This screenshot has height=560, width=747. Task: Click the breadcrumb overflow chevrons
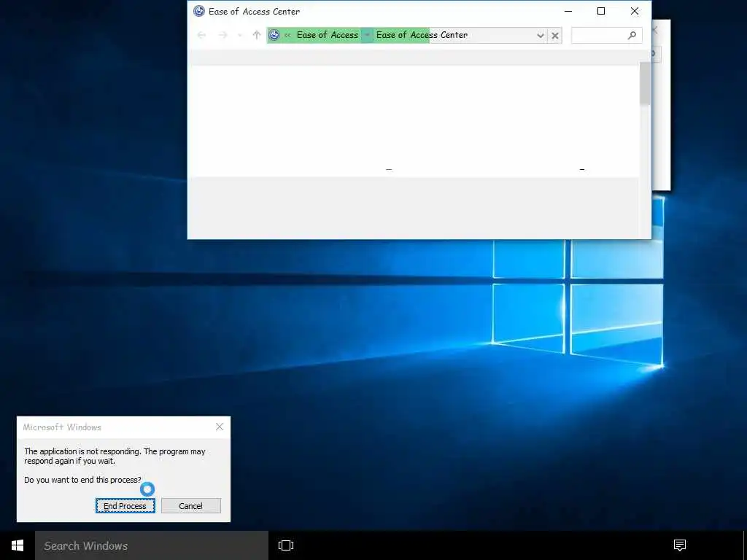(x=287, y=35)
